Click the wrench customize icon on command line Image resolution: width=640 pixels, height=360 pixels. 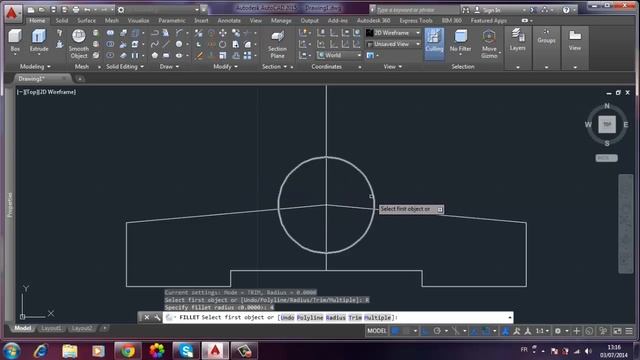157,317
